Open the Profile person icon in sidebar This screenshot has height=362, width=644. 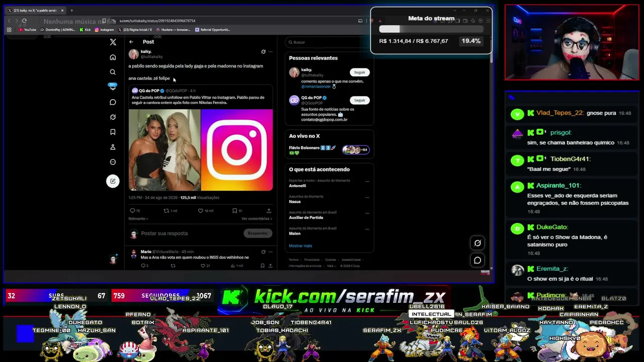113,147
